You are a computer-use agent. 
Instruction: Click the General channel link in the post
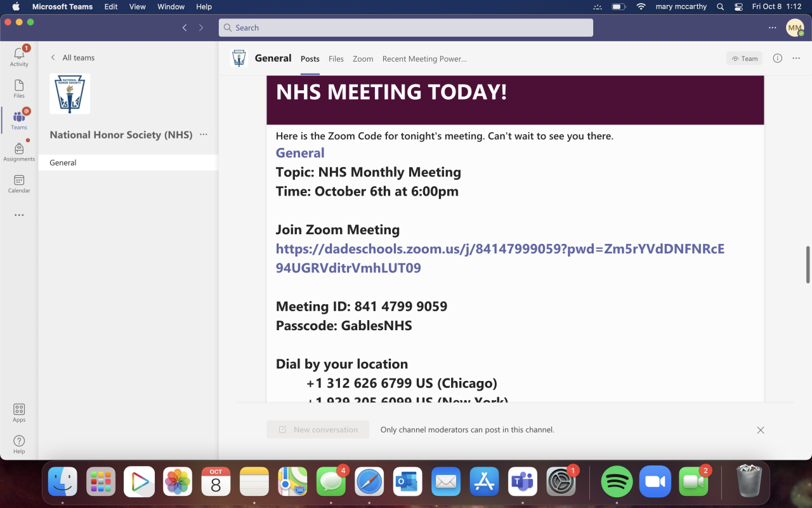300,153
